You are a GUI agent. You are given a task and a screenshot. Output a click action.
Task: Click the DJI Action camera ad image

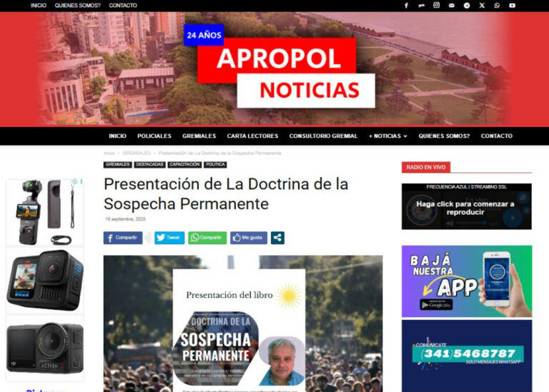45,348
